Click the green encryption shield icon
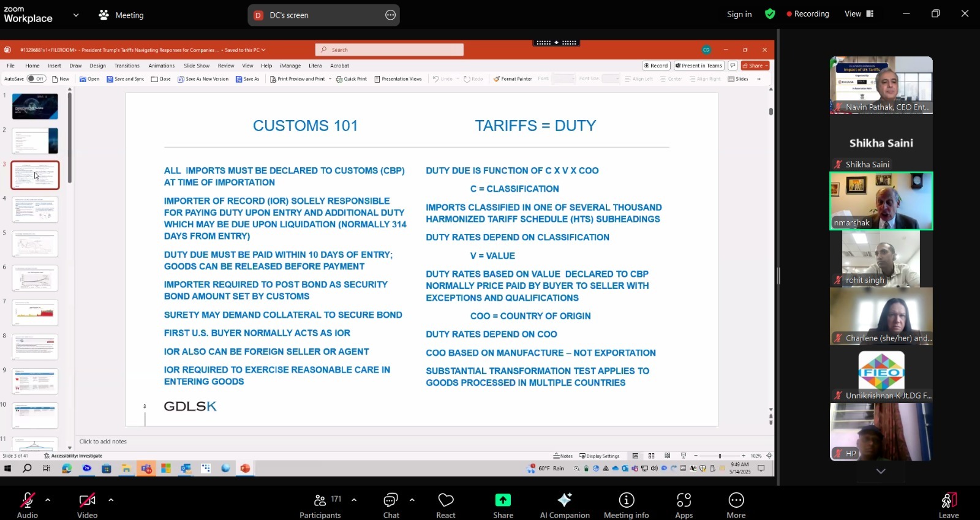980x520 pixels. (x=770, y=14)
